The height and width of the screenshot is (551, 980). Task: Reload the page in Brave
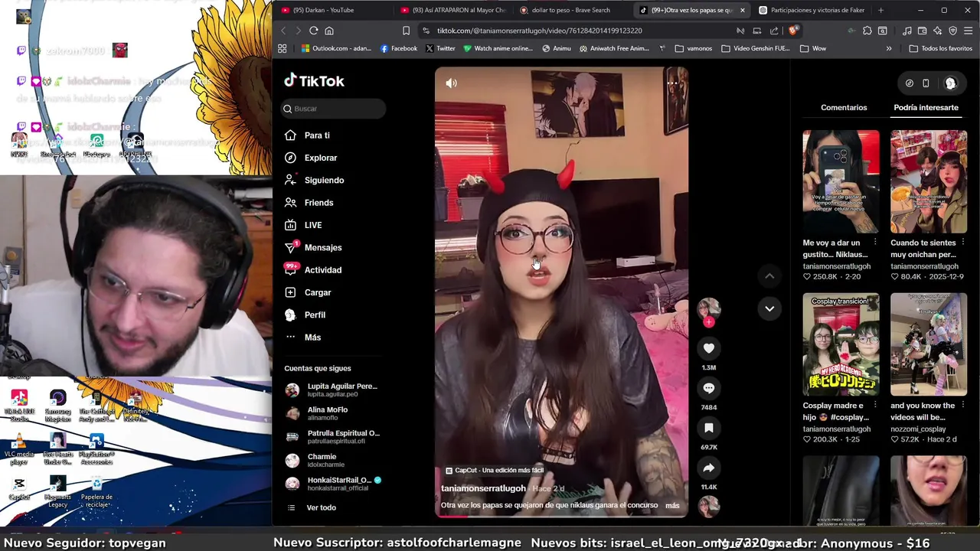click(314, 31)
